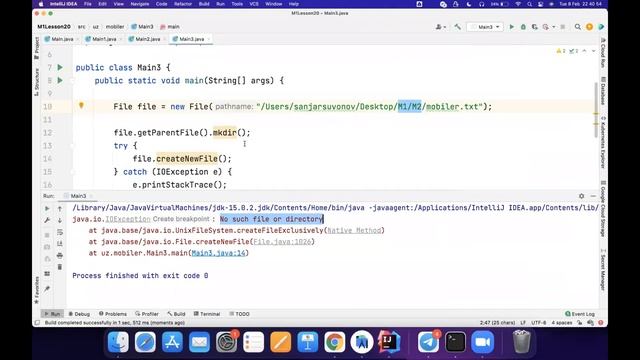Click the yellow lightbulb intention icon on line 10
The image size is (640, 360).
[x=81, y=106]
